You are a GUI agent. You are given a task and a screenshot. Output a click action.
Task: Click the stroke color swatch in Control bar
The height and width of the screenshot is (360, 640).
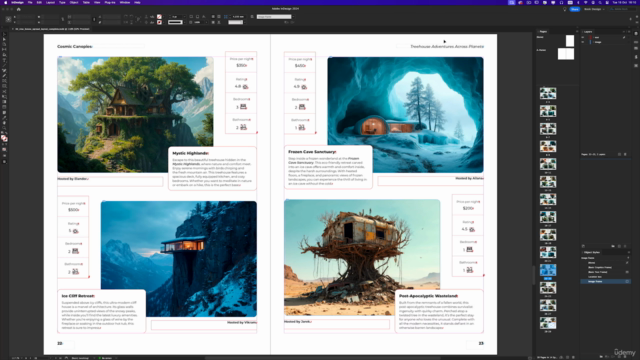click(159, 22)
